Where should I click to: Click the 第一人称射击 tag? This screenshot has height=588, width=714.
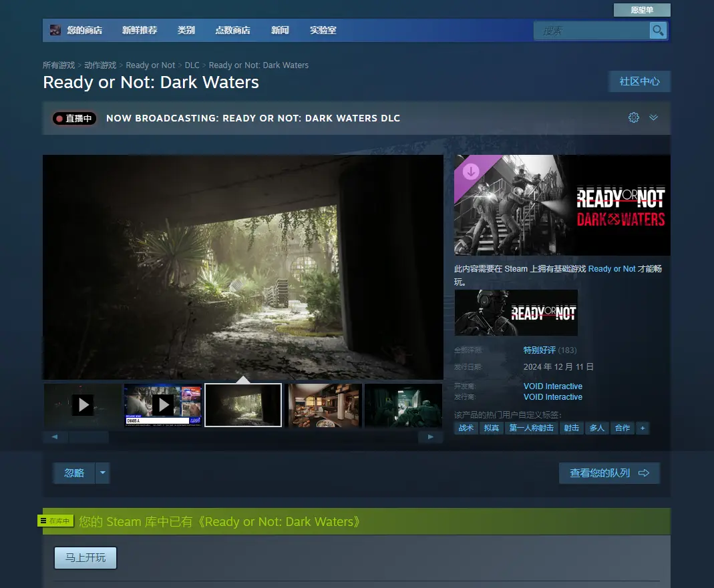point(532,428)
